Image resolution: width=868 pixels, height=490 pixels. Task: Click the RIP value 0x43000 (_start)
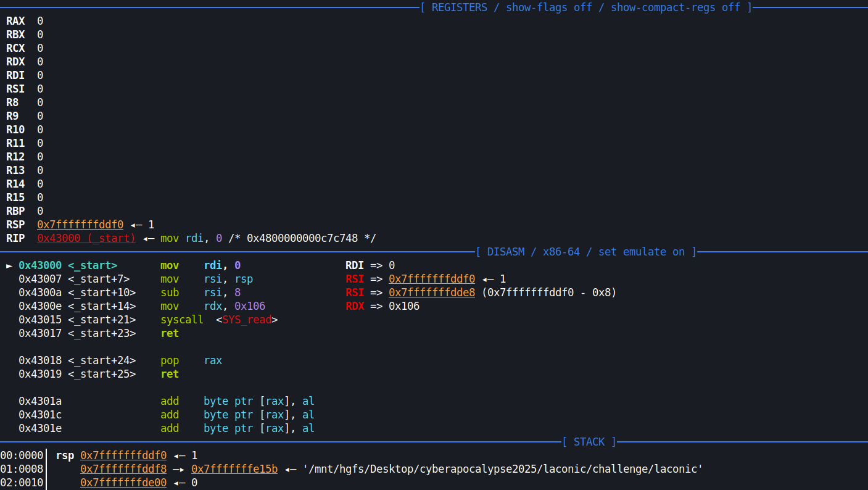86,238
